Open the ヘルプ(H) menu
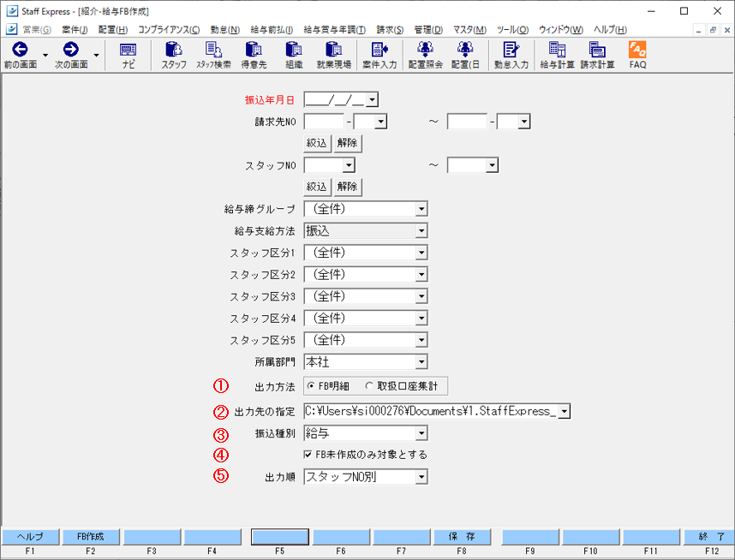 point(610,29)
